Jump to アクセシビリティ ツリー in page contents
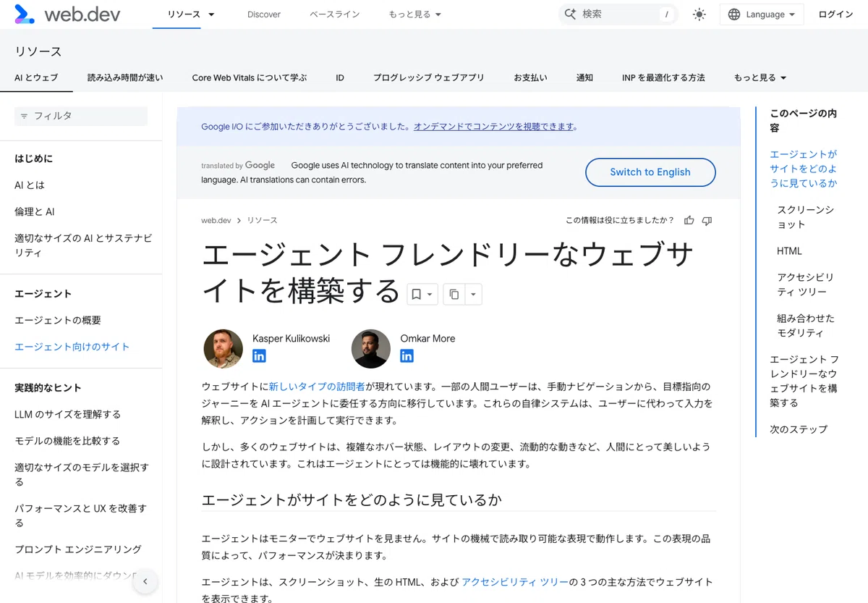 pyautogui.click(x=805, y=284)
